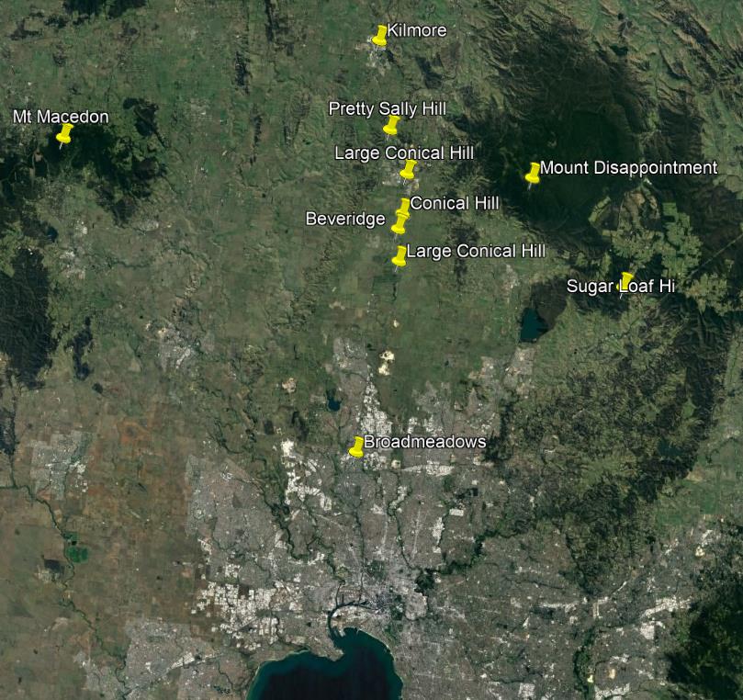Select the Beveridge placemark label
Image resolution: width=743 pixels, height=700 pixels.
point(344,219)
